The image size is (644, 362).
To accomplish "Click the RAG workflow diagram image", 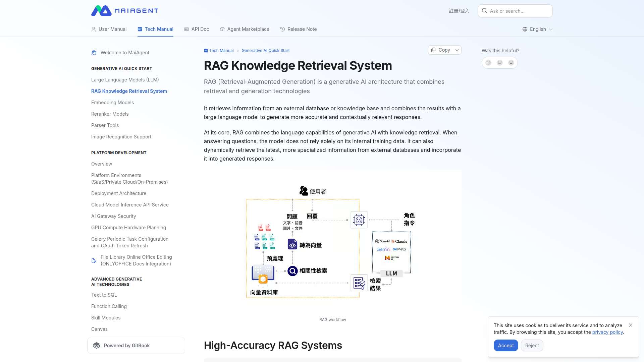I will 333,241.
